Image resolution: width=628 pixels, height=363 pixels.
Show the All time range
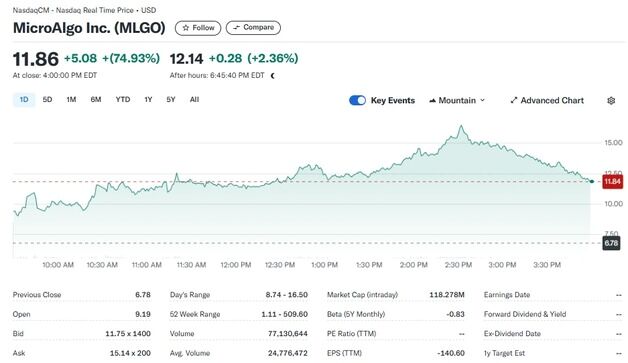[194, 100]
